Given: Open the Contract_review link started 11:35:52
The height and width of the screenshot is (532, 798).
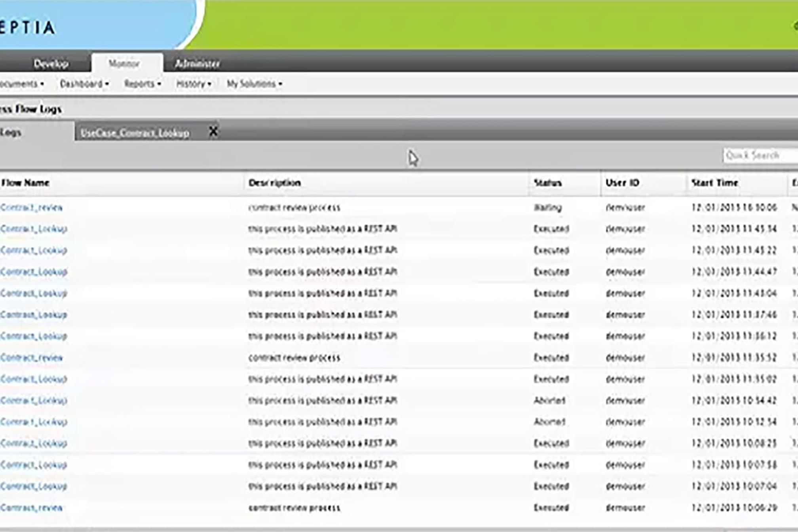Looking at the screenshot, I should [32, 358].
